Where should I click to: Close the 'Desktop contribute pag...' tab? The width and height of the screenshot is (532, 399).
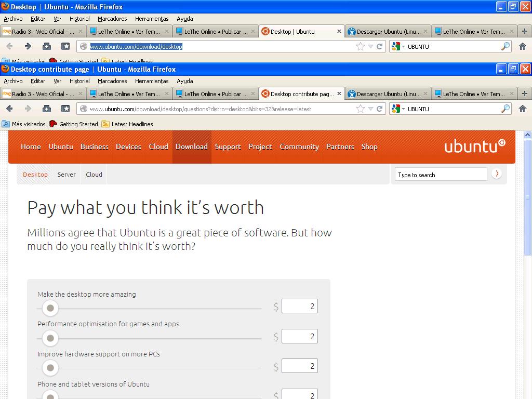click(x=339, y=94)
